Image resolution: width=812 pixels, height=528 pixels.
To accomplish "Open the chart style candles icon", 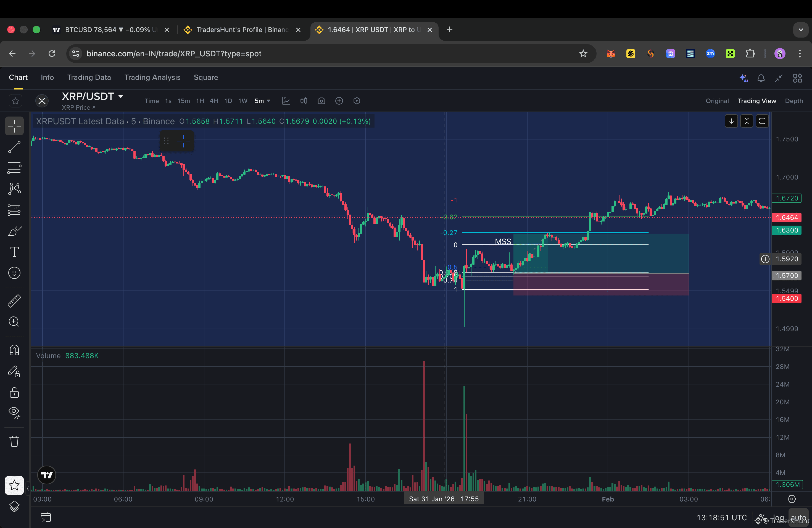I will click(x=304, y=101).
